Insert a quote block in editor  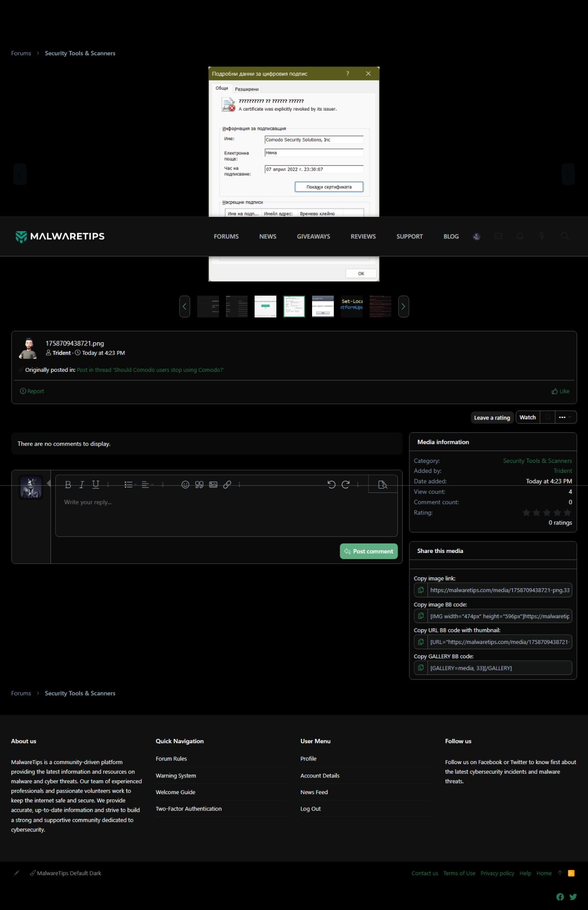(199, 484)
